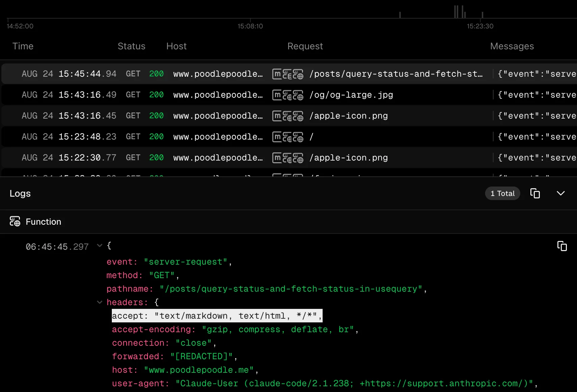Click the host www.poodlepoodle… in the 15:22:30.77 row

click(218, 158)
